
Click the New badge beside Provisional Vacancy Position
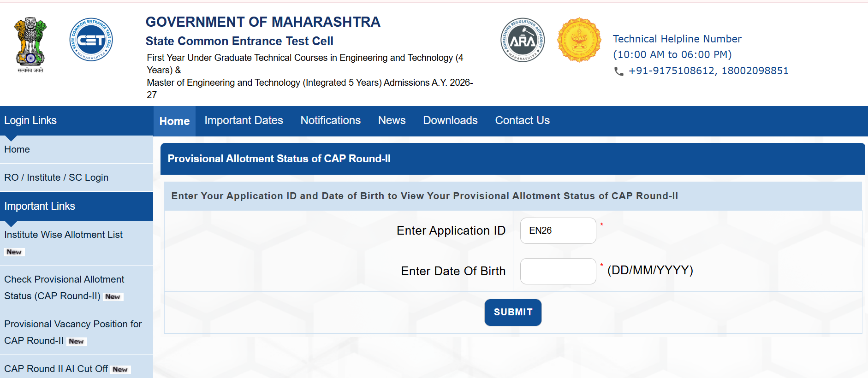pyautogui.click(x=77, y=341)
